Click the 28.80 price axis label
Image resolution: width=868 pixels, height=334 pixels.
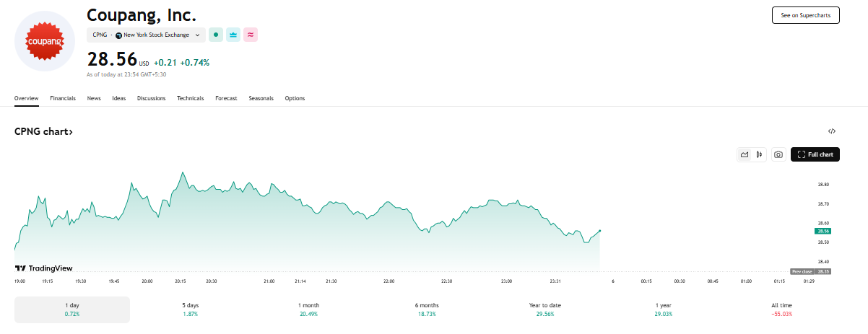[823, 185]
